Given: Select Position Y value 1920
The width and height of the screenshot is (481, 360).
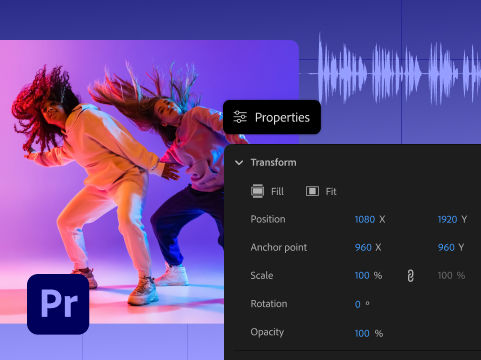Looking at the screenshot, I should pyautogui.click(x=447, y=219).
